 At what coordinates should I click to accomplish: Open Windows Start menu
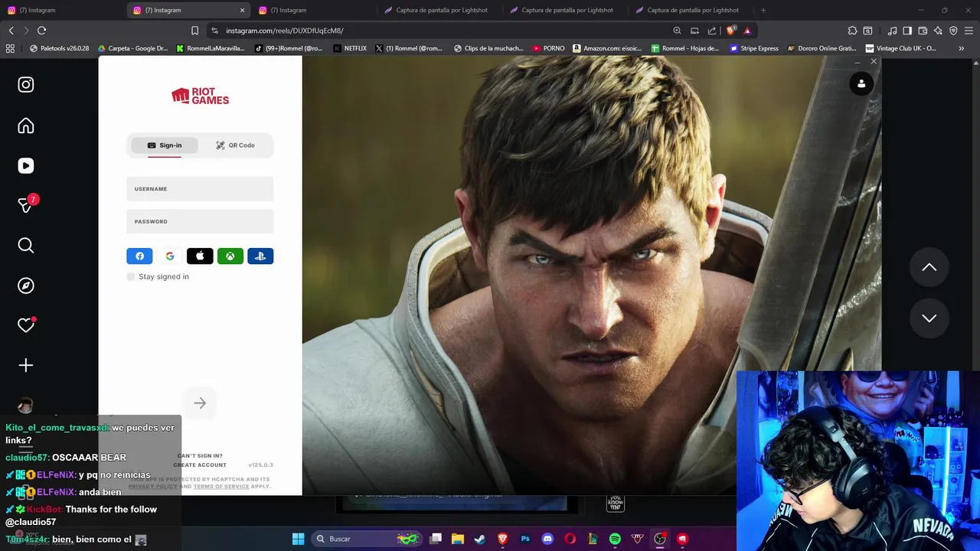(x=298, y=539)
